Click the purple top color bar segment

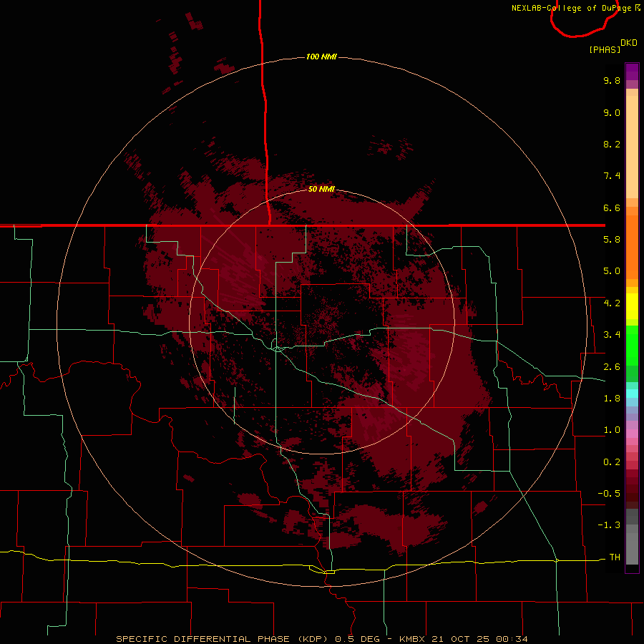632,72
